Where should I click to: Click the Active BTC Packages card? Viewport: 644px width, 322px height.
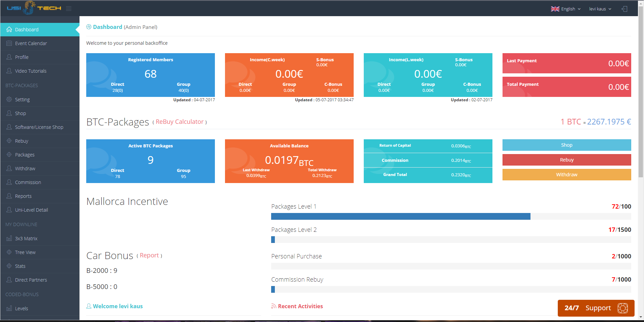(151, 161)
